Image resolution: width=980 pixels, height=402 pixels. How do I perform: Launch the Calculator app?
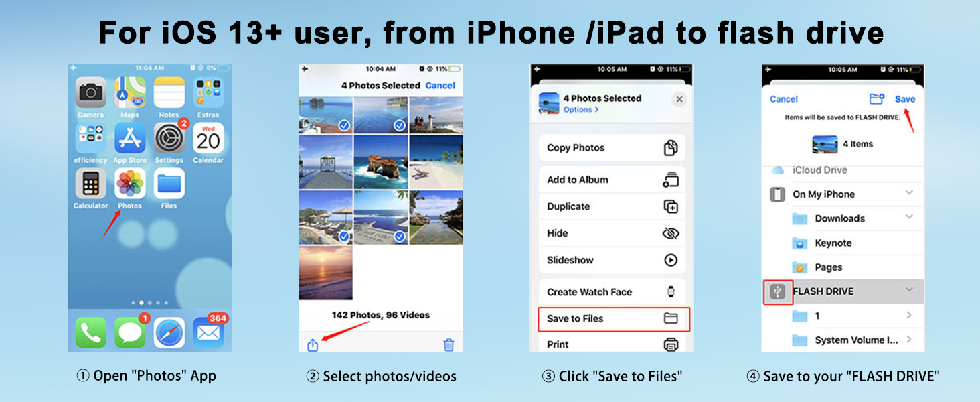pos(91,184)
